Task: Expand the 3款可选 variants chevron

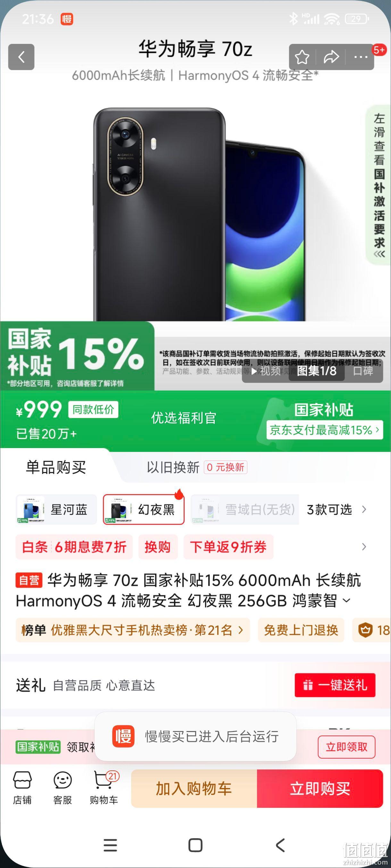Action: (364, 510)
